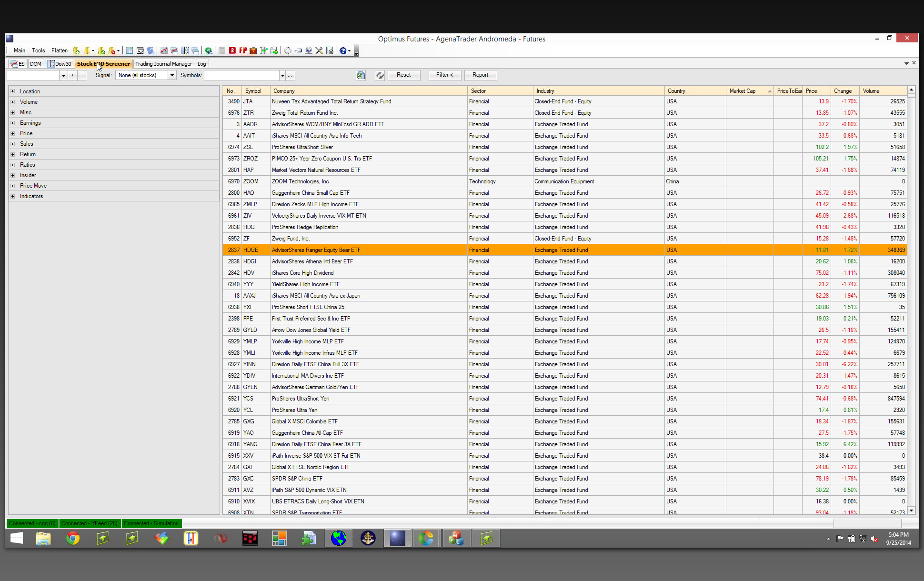Select the iShares Core High Dividend row
Image resolution: width=924 pixels, height=581 pixels.
pos(564,273)
